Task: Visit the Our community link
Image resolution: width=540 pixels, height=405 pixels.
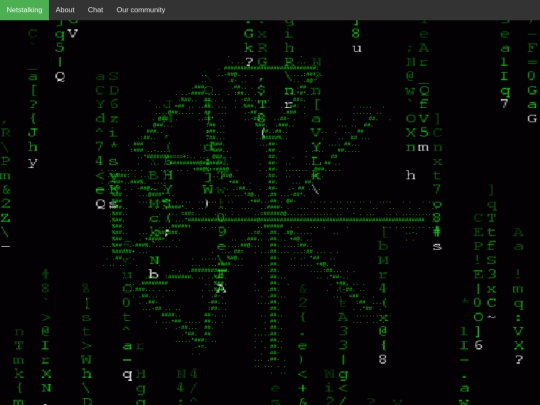Action: pyautogui.click(x=141, y=10)
